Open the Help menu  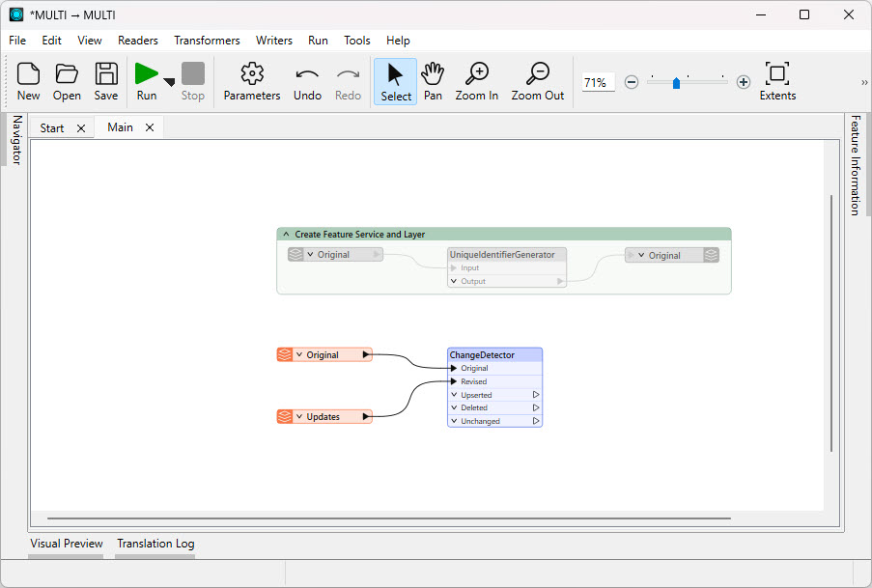point(398,40)
